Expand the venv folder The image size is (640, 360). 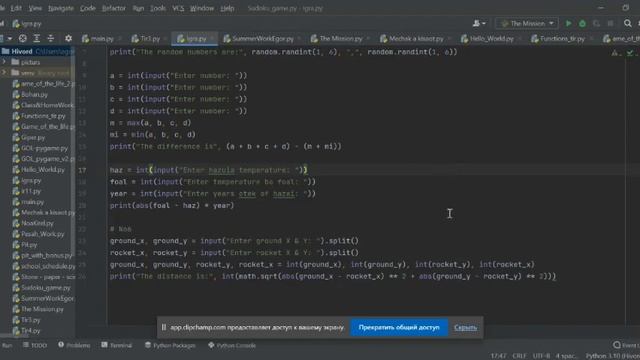tap(4, 73)
